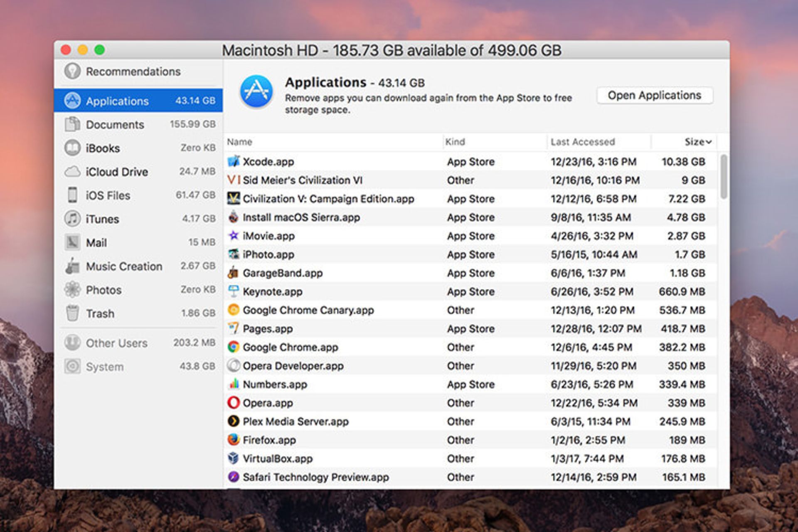Click the GarageBand.app guitar icon

point(234,273)
